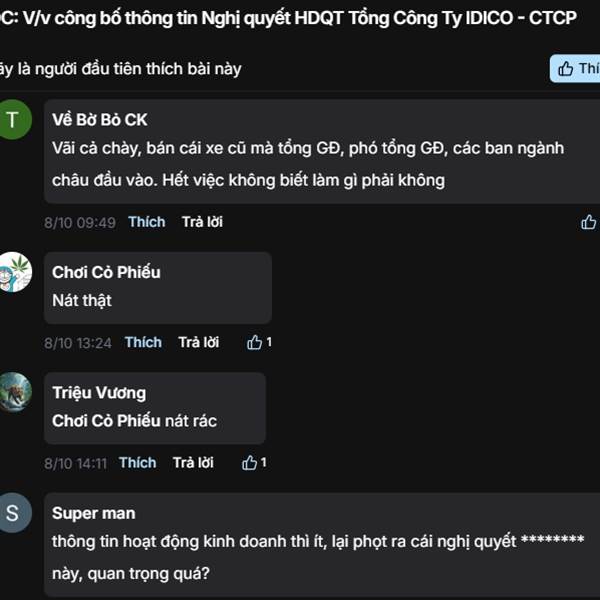Like the Về Bờ Bỏ CK comment via Thích
Viewport: 600px width, 600px height.
[x=147, y=222]
